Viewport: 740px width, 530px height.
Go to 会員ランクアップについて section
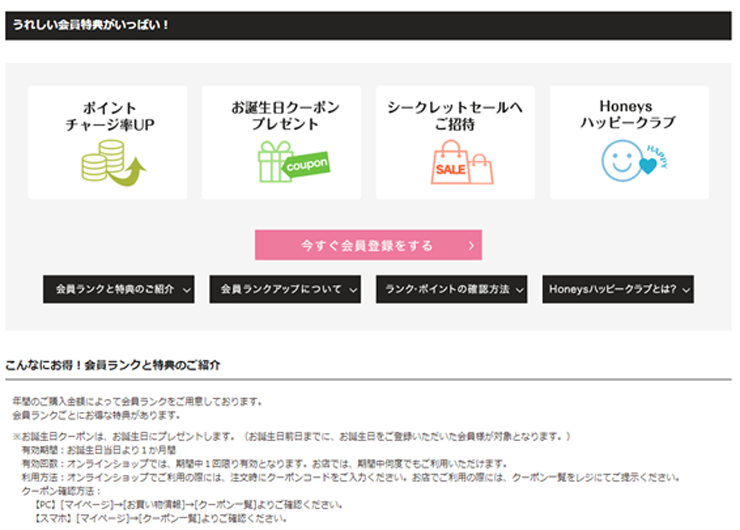[x=278, y=290]
